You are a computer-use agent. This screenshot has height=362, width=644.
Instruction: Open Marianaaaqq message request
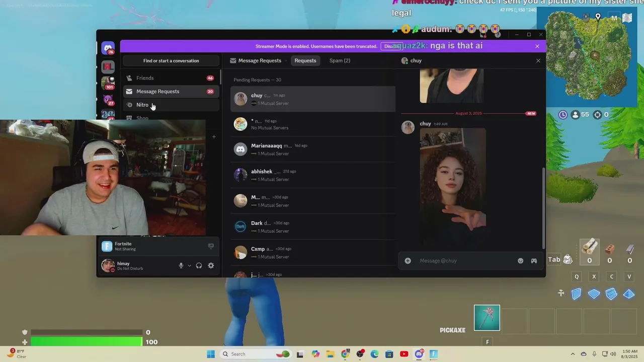(313, 149)
